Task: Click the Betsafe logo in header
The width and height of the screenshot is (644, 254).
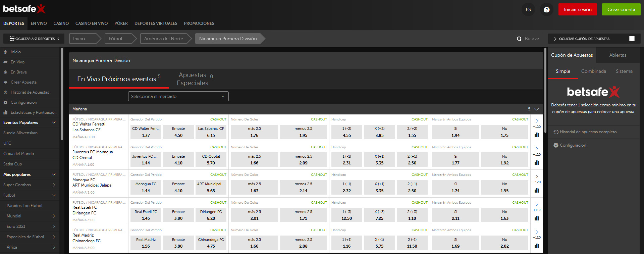Action: 24,9
